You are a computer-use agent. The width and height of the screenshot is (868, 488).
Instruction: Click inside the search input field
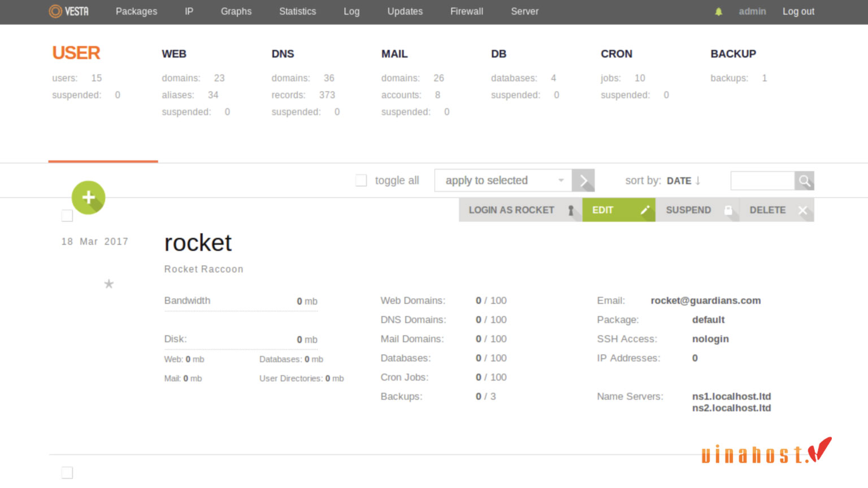click(763, 181)
